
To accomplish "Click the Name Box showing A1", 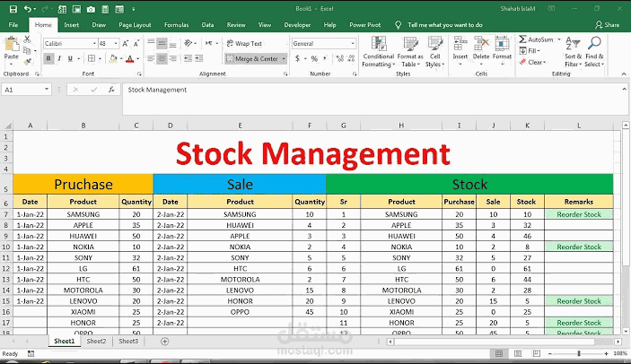I will point(27,90).
